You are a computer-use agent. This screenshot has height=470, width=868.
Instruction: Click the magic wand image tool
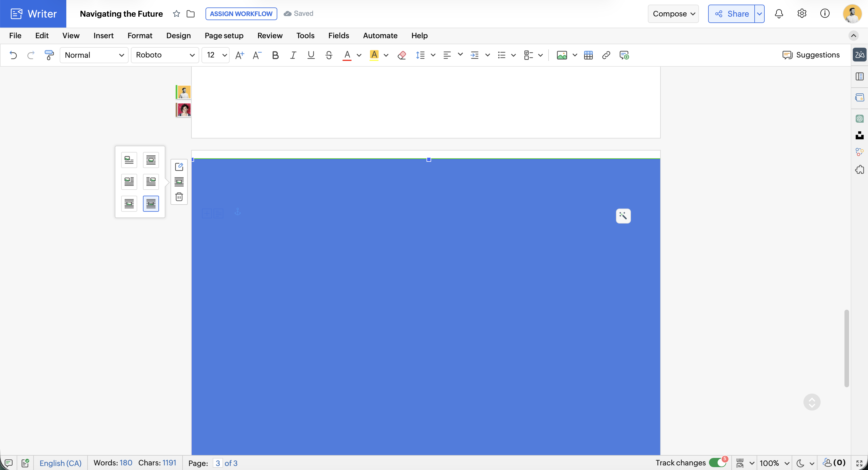623,216
